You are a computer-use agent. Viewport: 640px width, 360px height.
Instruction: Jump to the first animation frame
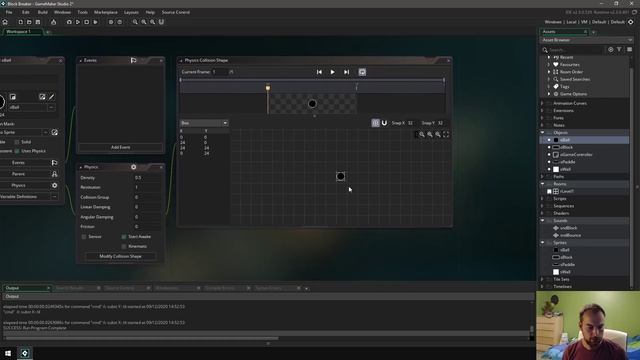coord(319,72)
